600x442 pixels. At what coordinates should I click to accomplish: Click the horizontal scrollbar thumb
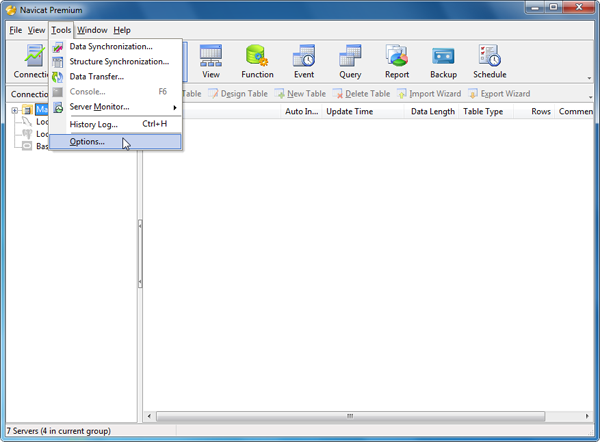[x=351, y=416]
